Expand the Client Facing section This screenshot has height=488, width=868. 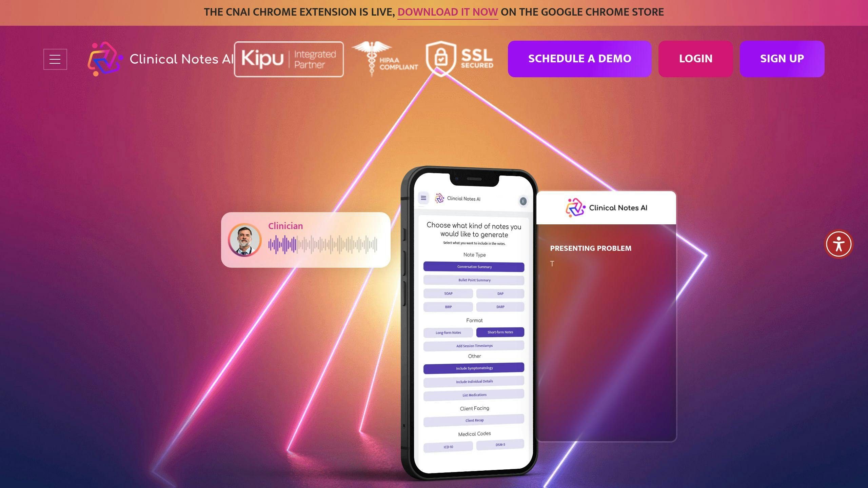click(475, 408)
